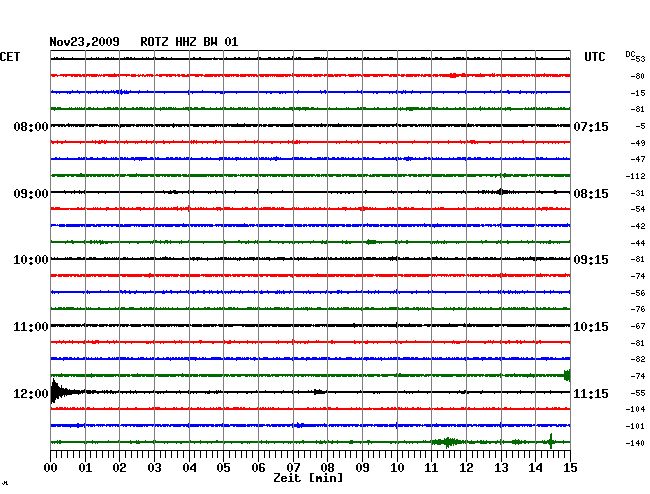
Task: Select the DC column header
Action: 630,54
